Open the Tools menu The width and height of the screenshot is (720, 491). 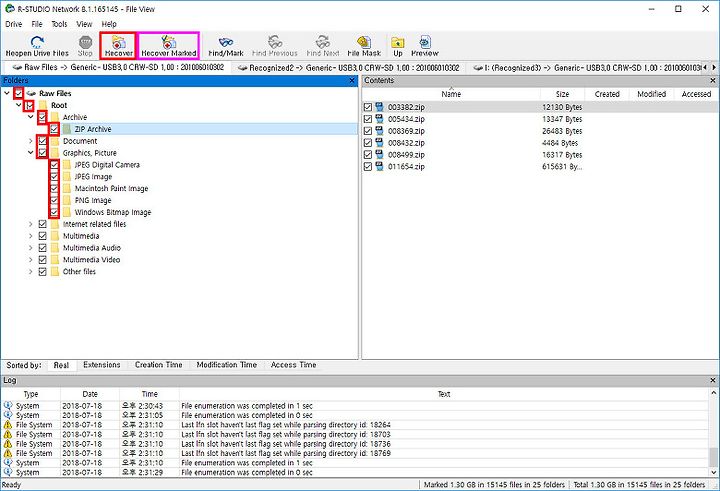coord(59,24)
